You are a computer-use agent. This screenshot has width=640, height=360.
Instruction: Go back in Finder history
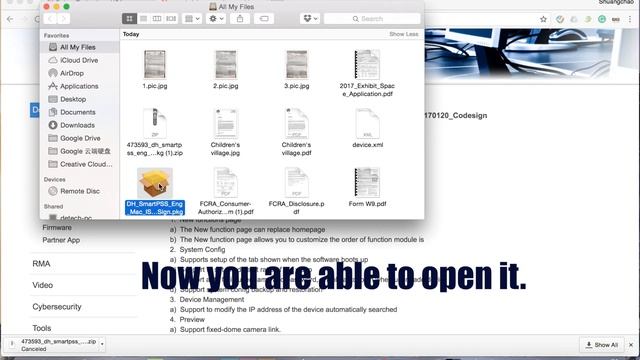click(50, 19)
